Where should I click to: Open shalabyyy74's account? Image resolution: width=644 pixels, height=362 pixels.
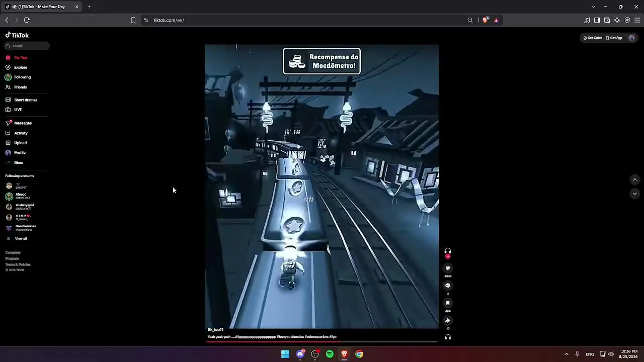(20, 207)
